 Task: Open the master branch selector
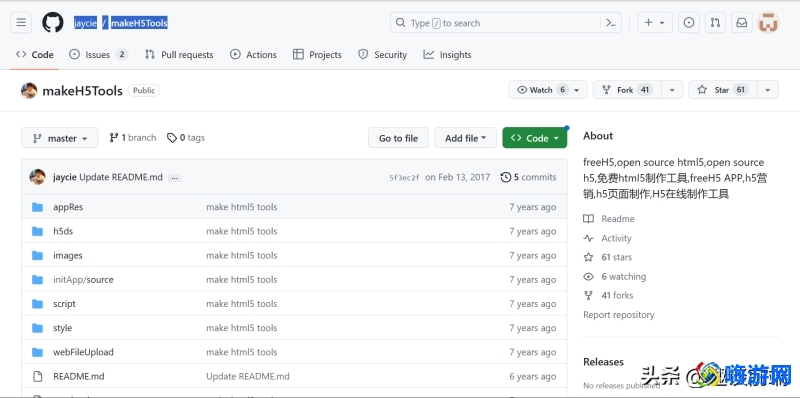(60, 138)
